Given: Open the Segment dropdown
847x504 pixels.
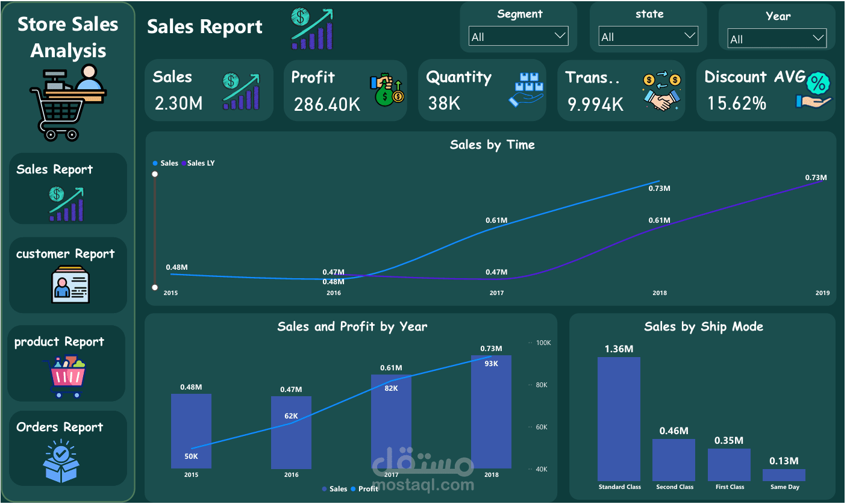Looking at the screenshot, I should click(x=518, y=36).
